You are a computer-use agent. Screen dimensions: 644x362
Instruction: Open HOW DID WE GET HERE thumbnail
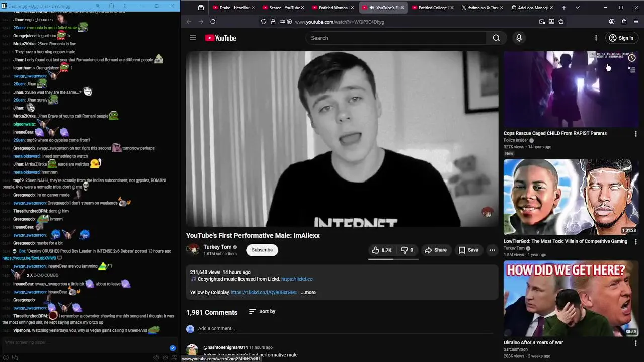pyautogui.click(x=571, y=298)
